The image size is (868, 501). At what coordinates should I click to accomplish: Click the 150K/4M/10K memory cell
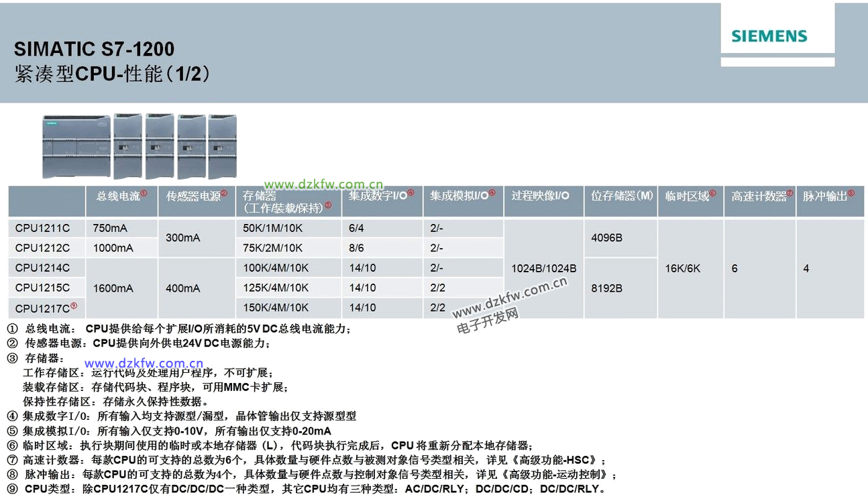288,308
